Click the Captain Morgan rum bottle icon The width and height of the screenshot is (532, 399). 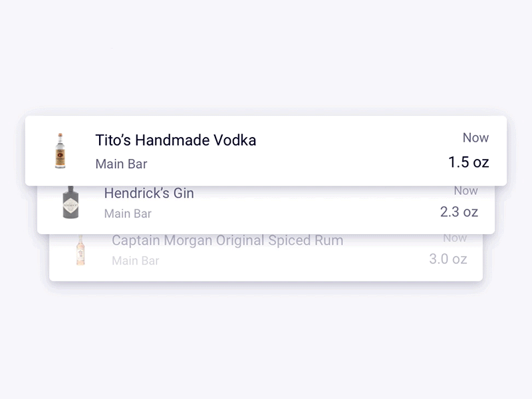(x=80, y=251)
